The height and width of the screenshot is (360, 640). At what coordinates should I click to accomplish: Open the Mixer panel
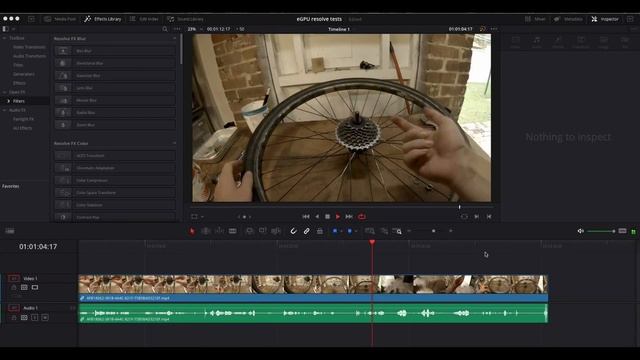click(535, 19)
